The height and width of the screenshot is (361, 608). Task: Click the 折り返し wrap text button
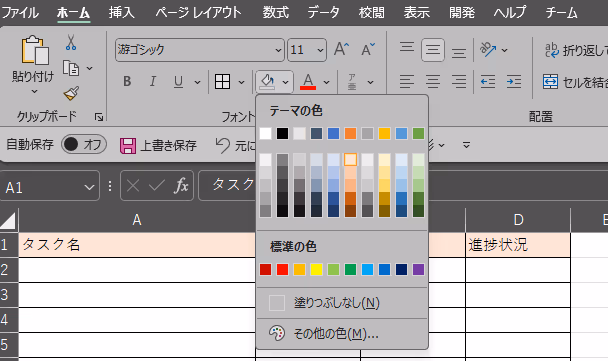(576, 50)
